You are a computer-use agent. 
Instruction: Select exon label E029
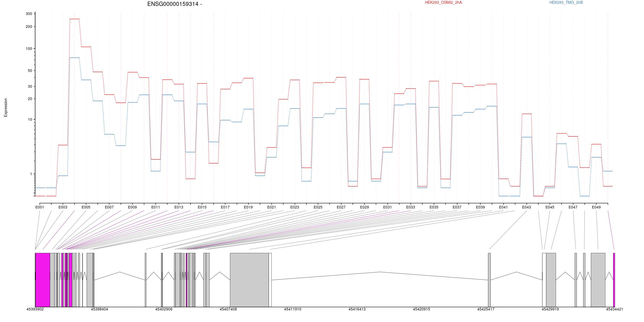tap(364, 207)
